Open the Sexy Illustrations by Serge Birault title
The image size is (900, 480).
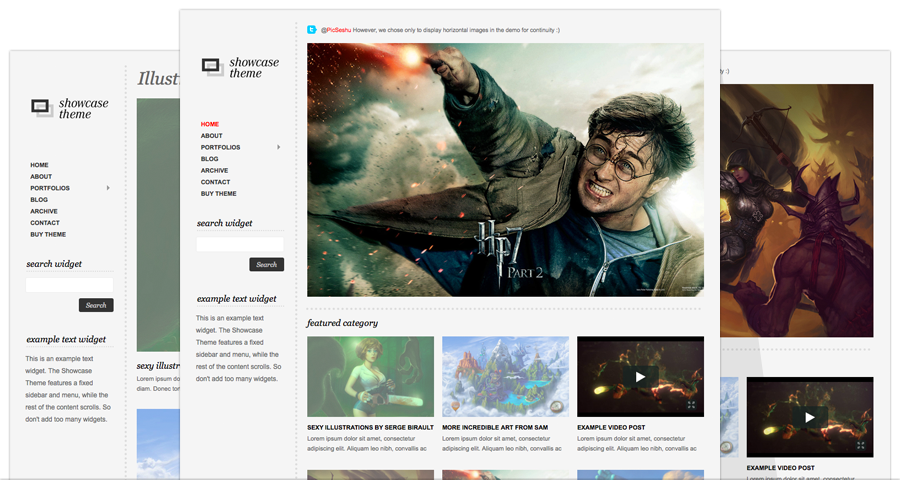370,427
